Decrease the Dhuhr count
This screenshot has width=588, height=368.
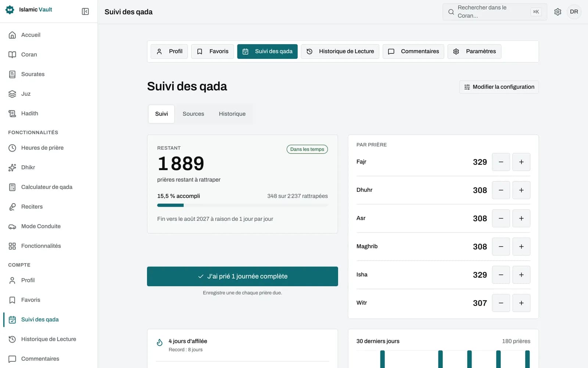tap(501, 190)
